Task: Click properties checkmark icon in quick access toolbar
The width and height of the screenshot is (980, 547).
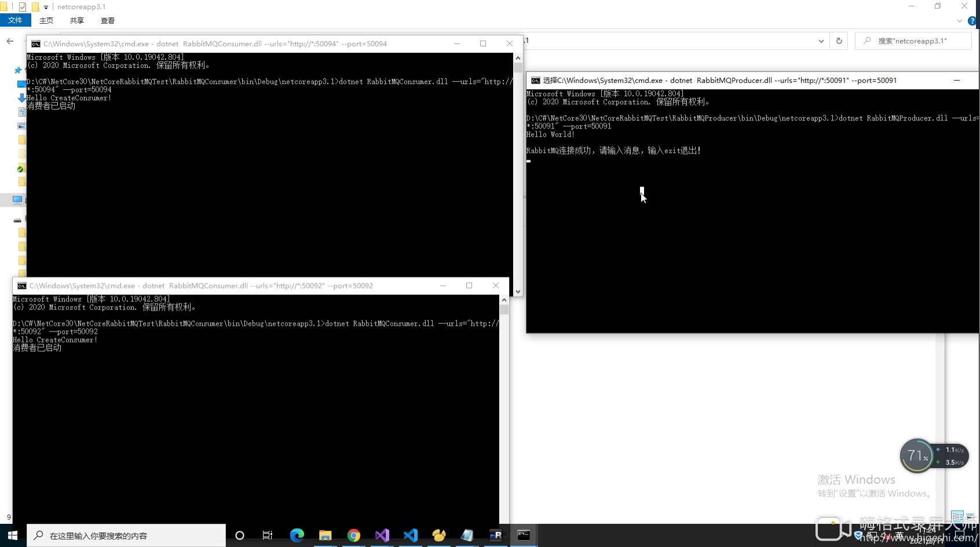Action: (23, 7)
